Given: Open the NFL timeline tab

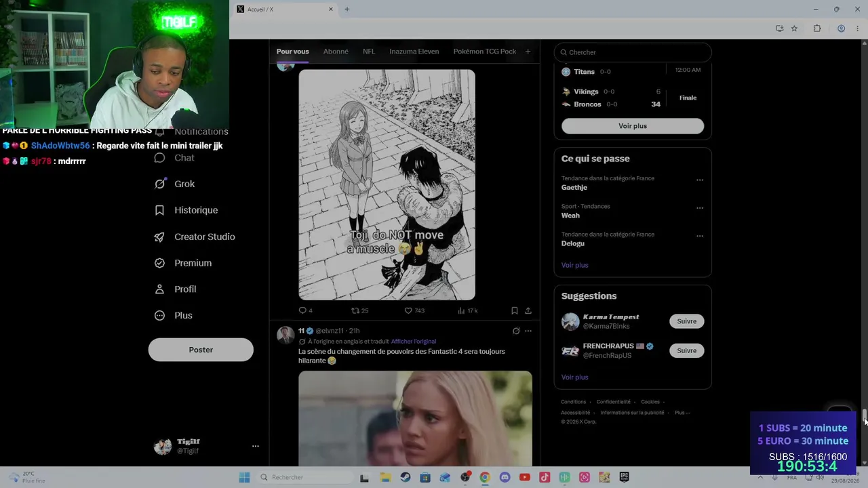Looking at the screenshot, I should pyautogui.click(x=369, y=52).
